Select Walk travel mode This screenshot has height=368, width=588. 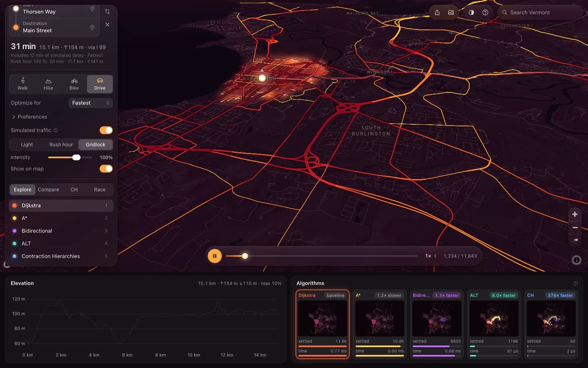22,84
